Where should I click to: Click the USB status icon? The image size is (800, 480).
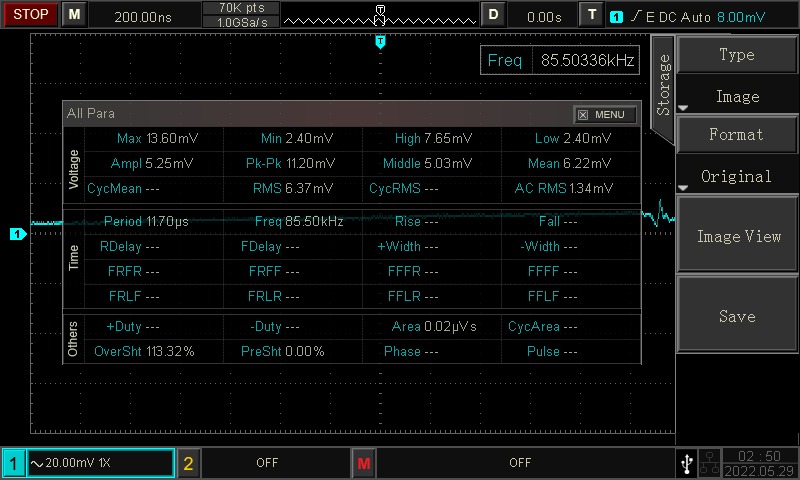(687, 463)
